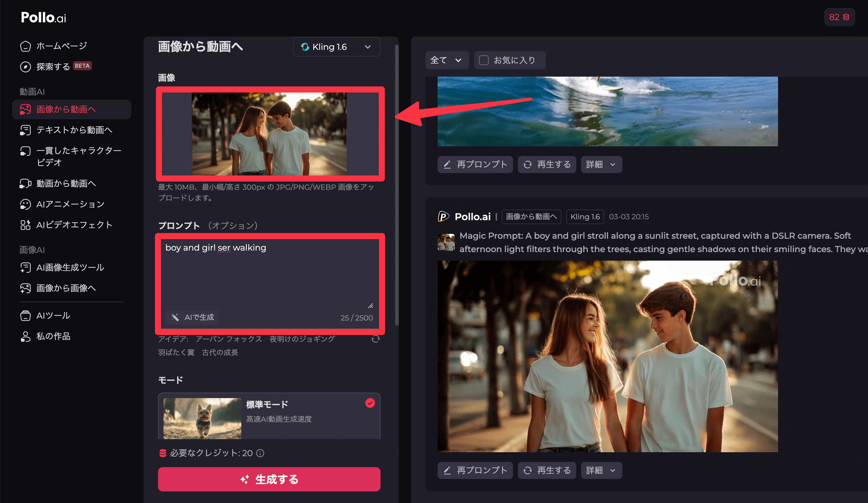Open テキストから動画へ in the menu
This screenshot has width=868, height=503.
tap(74, 130)
